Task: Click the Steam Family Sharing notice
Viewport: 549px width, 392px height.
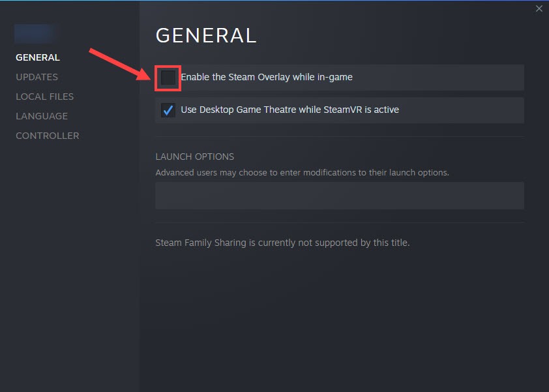Action: point(282,243)
